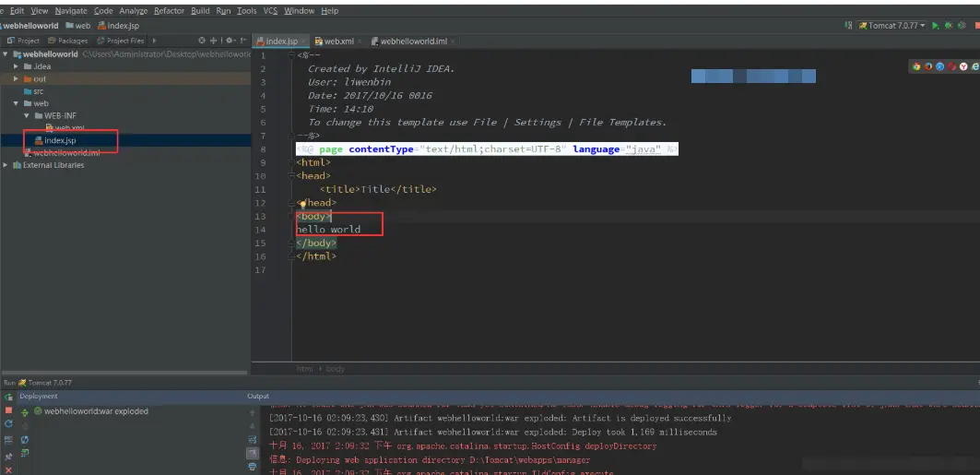
Task: Stop the Tomcat server red square
Action: [x=8, y=410]
